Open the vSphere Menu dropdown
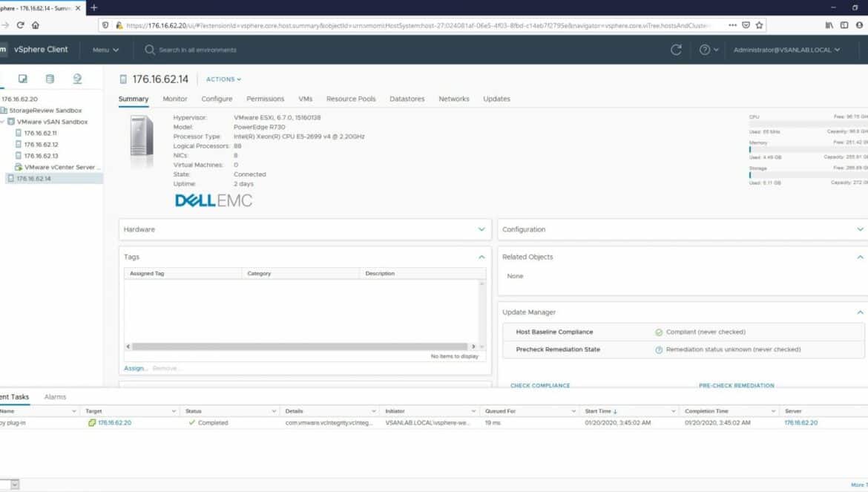Viewport: 868px width, 492px height. [105, 50]
